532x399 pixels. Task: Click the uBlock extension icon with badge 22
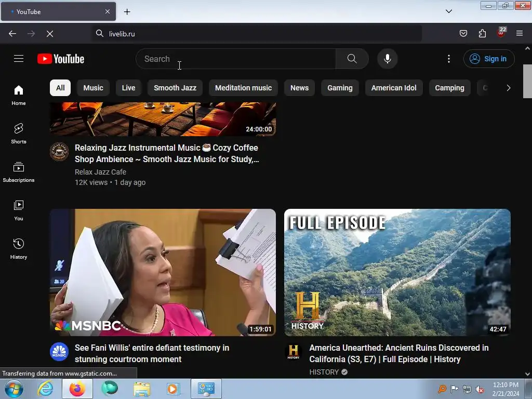tap(501, 33)
